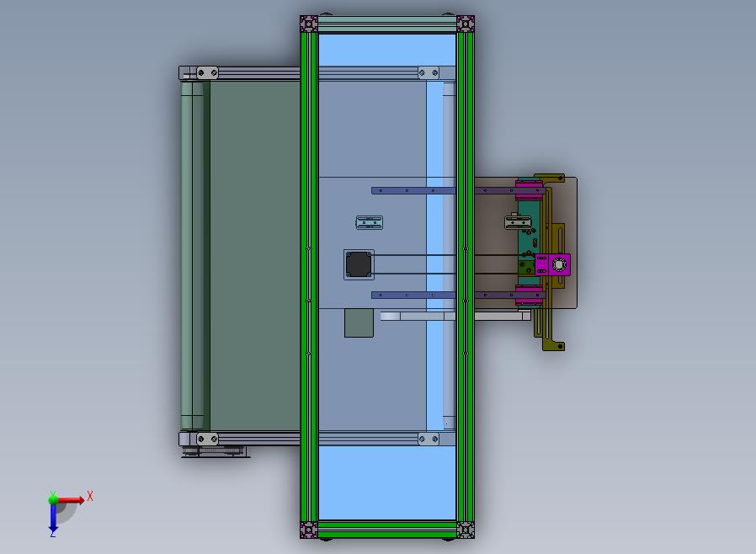Viewport: 756px width, 554px height.
Task: Select the conveyor end roller on the far left
Action: 193,256
